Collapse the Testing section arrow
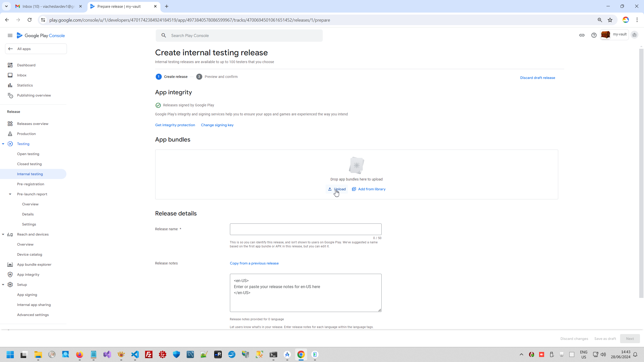Screen dimensions: 644x362 (x=3, y=144)
